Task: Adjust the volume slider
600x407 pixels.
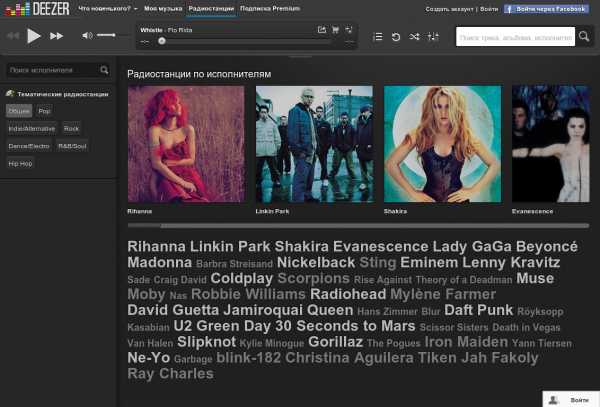Action: [x=111, y=35]
